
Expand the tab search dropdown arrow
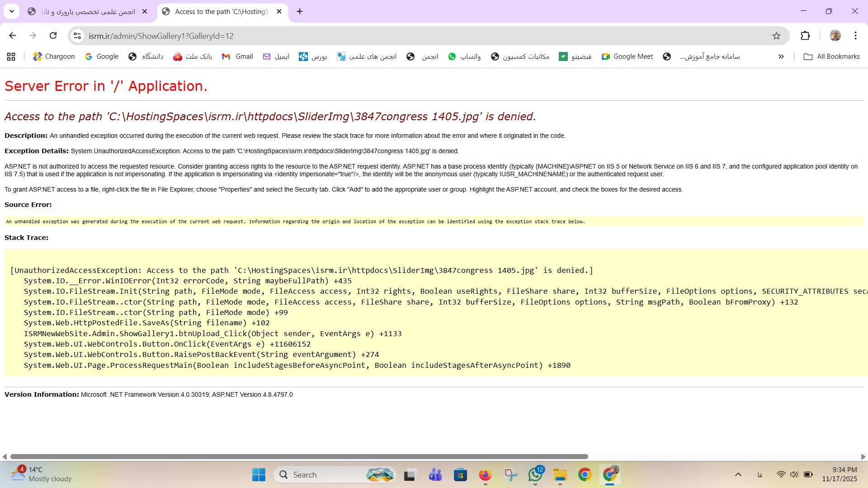[12, 11]
